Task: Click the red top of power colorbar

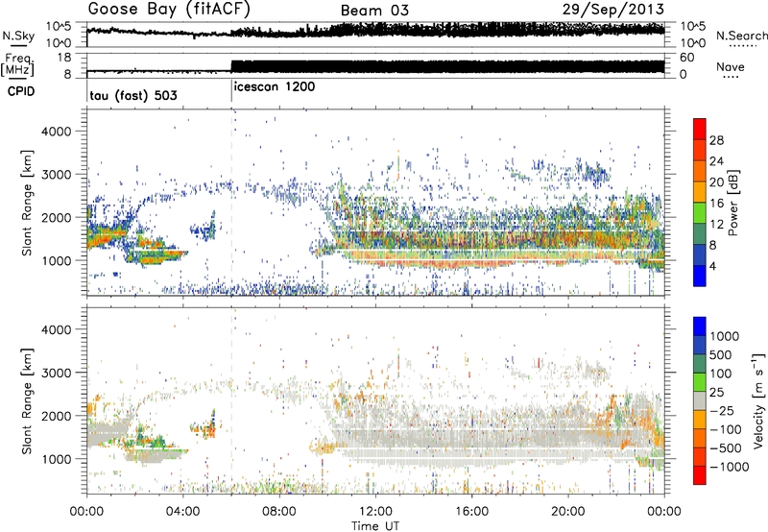Action: (700, 127)
